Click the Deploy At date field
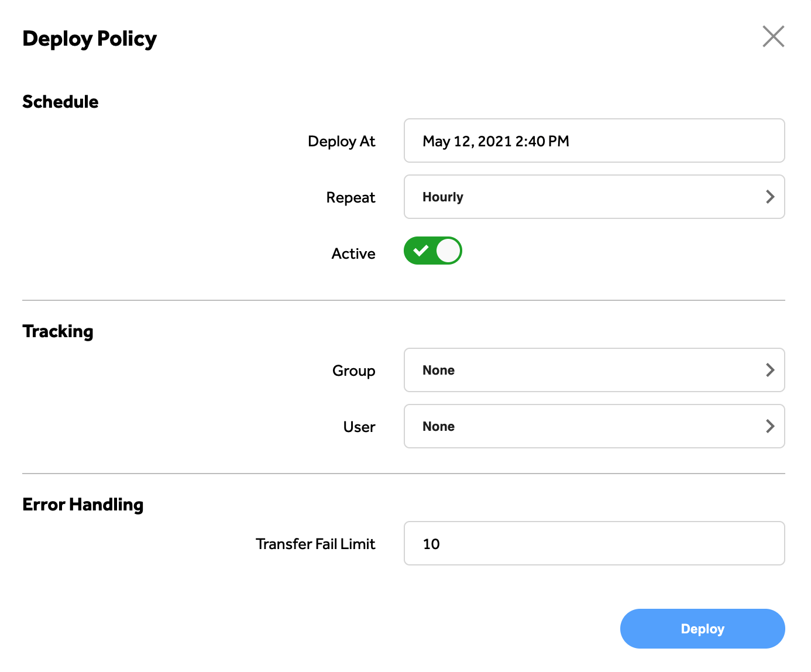Image resolution: width=811 pixels, height=672 pixels. pyautogui.click(x=594, y=140)
